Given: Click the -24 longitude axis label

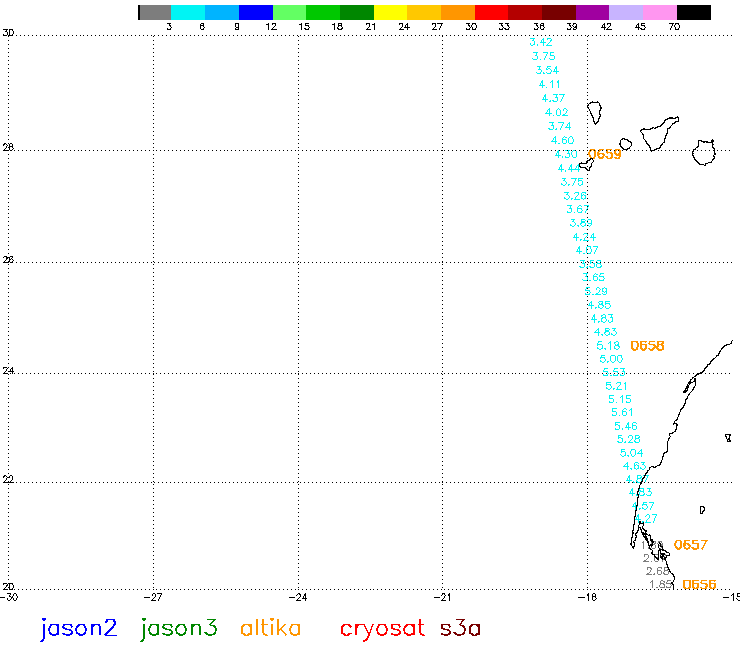Looking at the screenshot, I should (298, 598).
